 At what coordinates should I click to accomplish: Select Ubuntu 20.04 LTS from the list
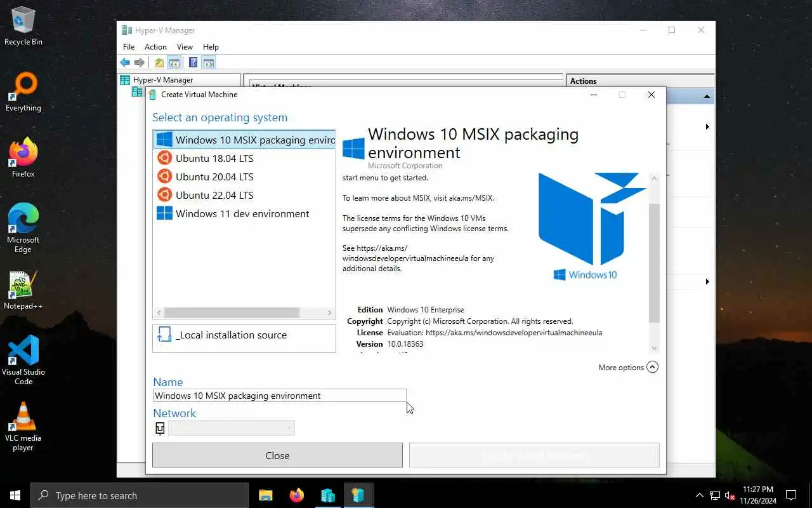pos(244,177)
